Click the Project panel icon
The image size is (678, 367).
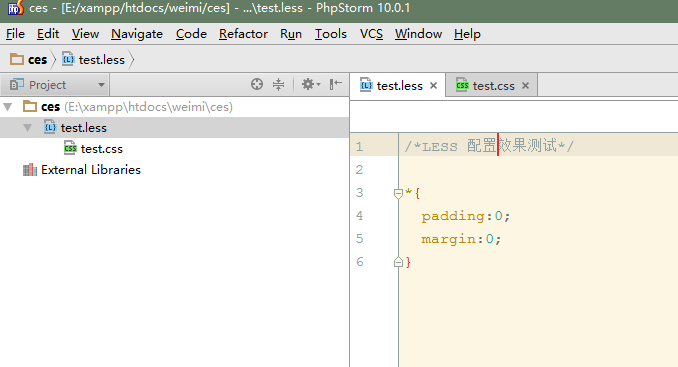16,84
